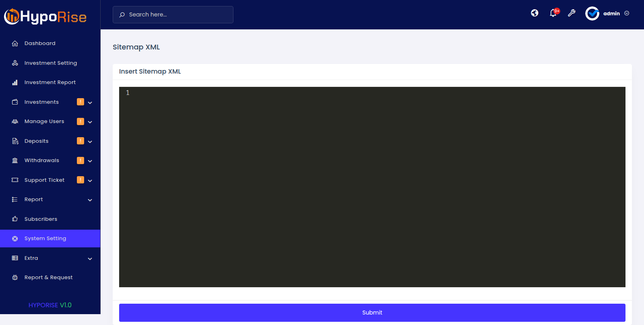644x325 pixels.
Task: Open the website globe icon in header
Action: [x=535, y=13]
